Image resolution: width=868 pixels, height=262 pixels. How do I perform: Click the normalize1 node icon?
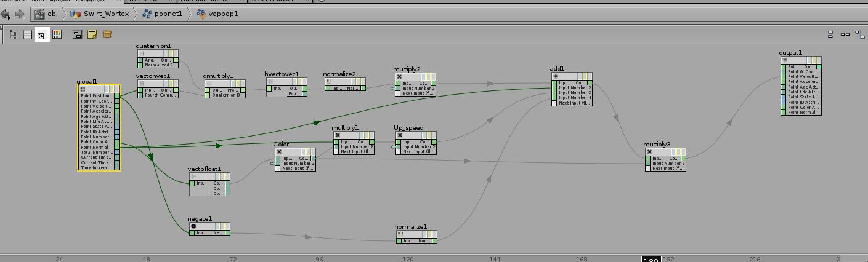coord(400,234)
